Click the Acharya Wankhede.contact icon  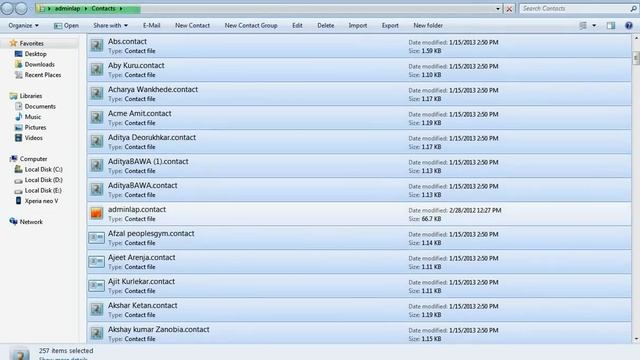click(x=97, y=93)
